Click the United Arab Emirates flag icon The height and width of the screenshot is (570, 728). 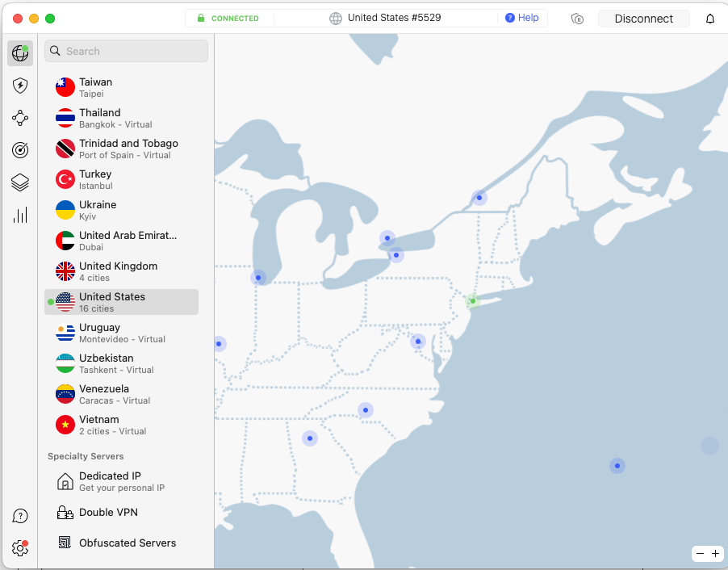coord(65,241)
